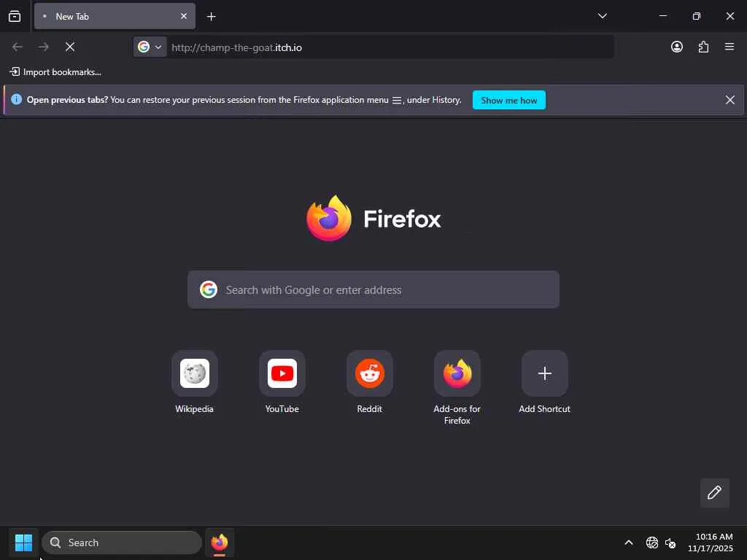This screenshot has width=747, height=560.
Task: Open a new tab with plus button
Action: tap(211, 17)
